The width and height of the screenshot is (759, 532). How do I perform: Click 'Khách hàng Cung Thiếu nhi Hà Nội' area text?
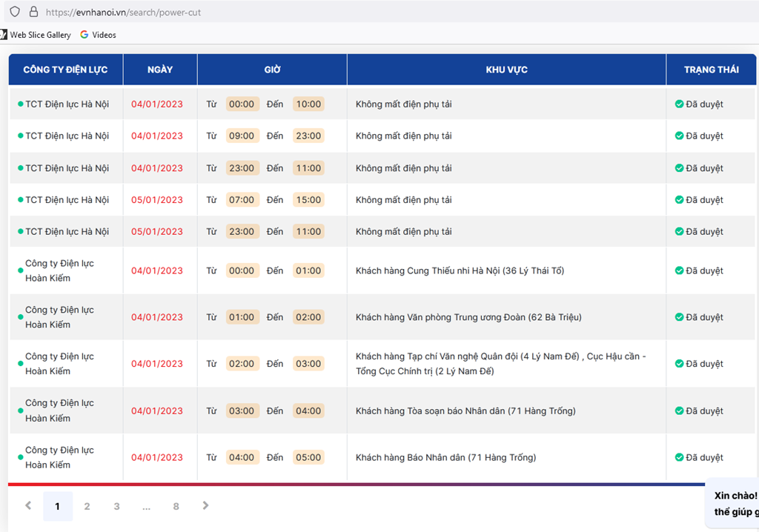point(460,270)
